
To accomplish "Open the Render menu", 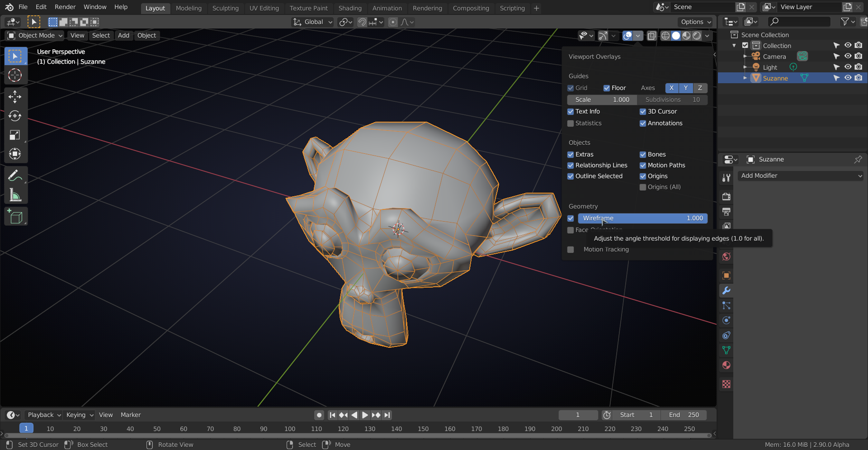I will click(x=65, y=7).
